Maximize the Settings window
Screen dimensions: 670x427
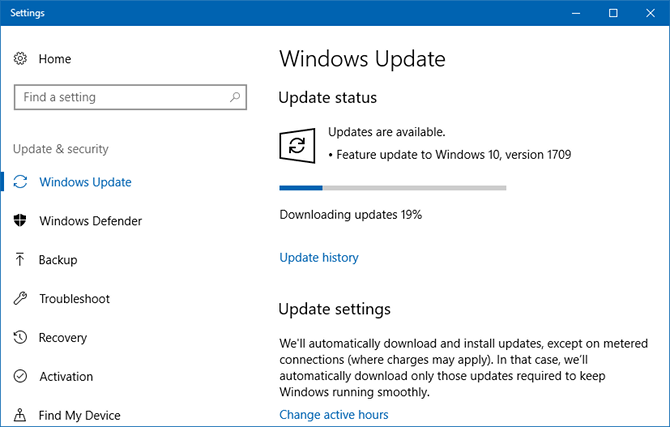(x=613, y=13)
